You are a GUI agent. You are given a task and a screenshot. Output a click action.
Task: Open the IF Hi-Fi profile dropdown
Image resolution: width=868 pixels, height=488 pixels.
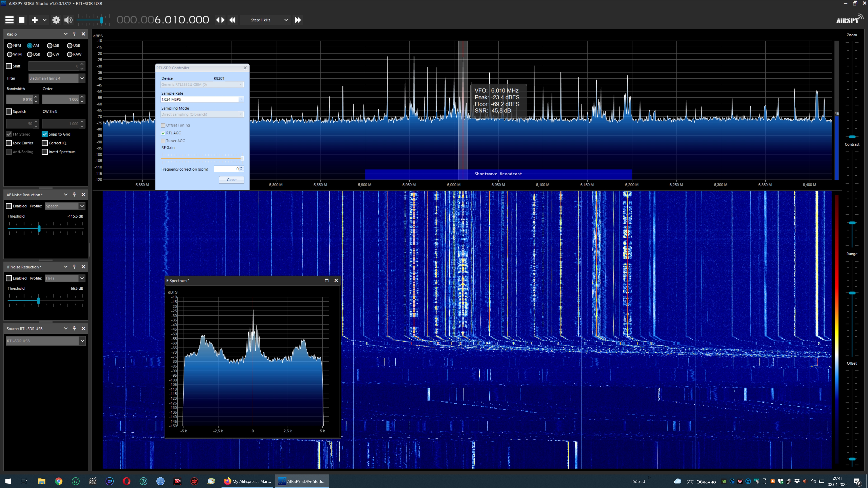click(x=65, y=278)
